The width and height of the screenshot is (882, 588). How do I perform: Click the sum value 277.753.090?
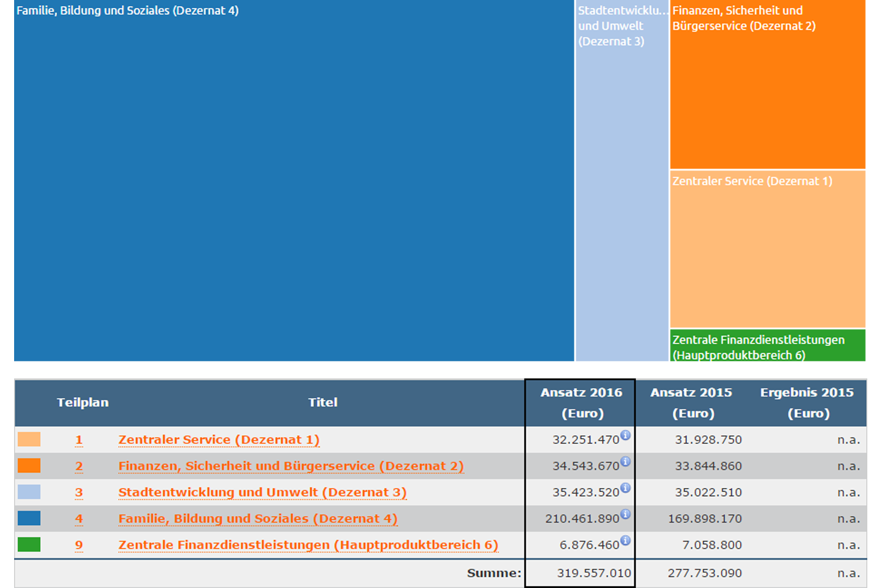click(705, 573)
